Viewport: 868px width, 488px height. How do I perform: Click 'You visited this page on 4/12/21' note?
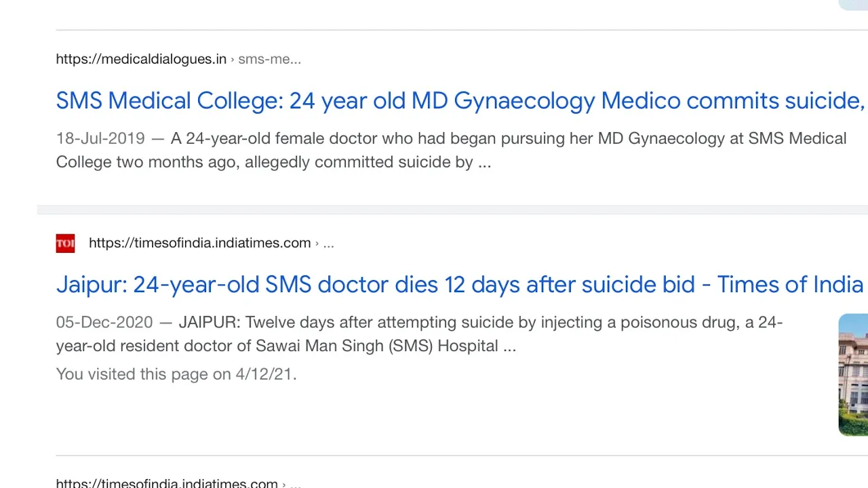pos(176,374)
